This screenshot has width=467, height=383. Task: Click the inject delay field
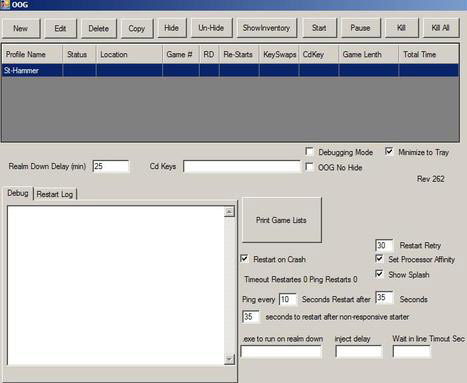click(359, 352)
